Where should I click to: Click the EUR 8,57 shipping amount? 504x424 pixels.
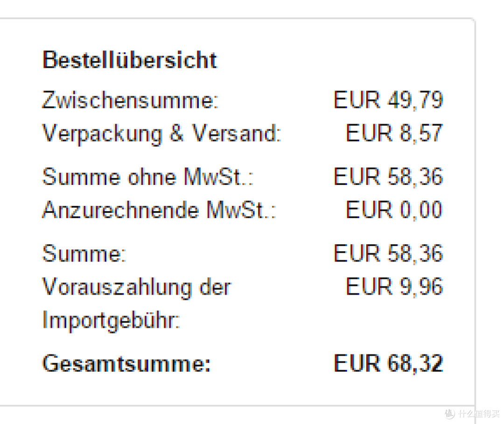point(394,133)
